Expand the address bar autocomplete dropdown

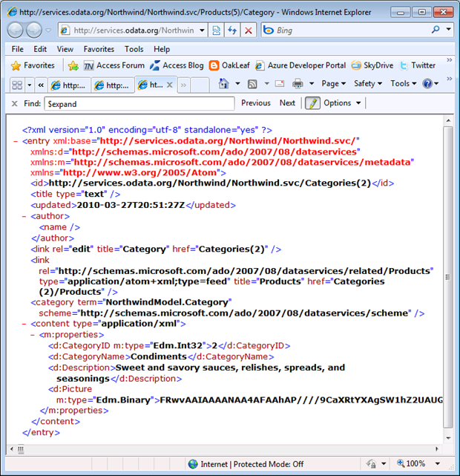pos(202,30)
